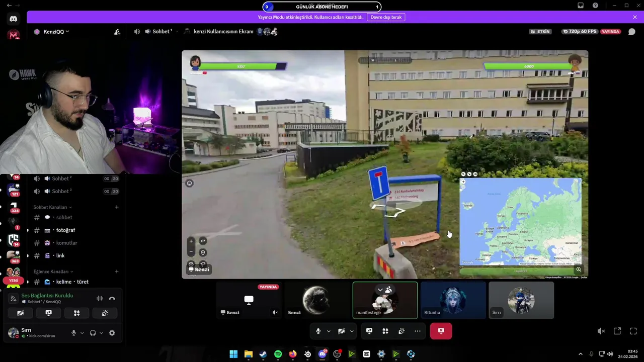
Task: Expand input device arrow in user panel
Action: [x=82, y=333]
